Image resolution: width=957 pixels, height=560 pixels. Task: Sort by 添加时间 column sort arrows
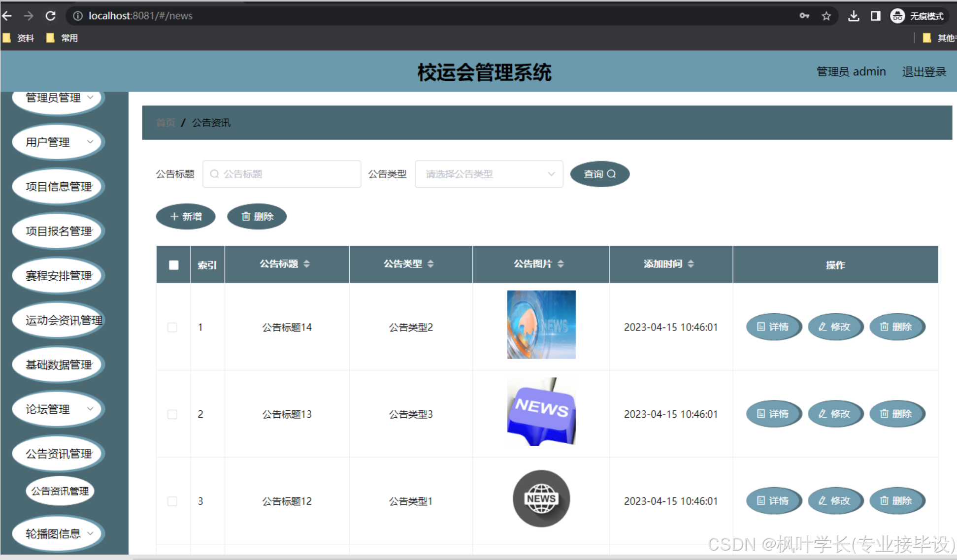pyautogui.click(x=691, y=264)
